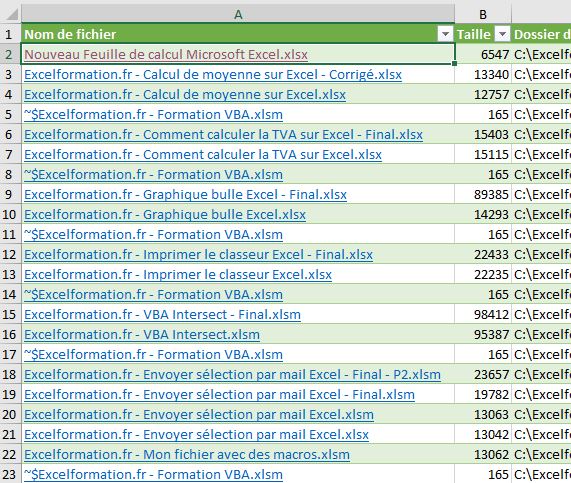The image size is (571, 483).
Task: Select the Taille header cell text
Action: coord(474,35)
